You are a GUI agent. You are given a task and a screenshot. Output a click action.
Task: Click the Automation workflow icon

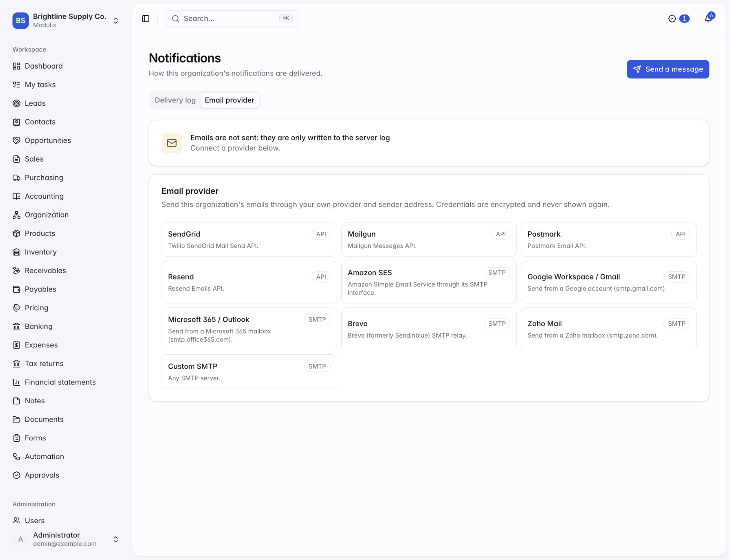tap(16, 456)
